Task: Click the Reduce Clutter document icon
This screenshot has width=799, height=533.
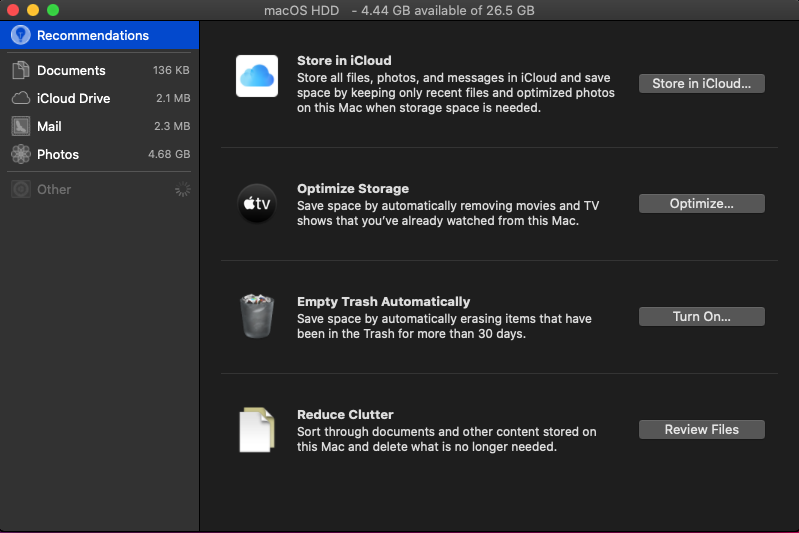Action: click(257, 430)
